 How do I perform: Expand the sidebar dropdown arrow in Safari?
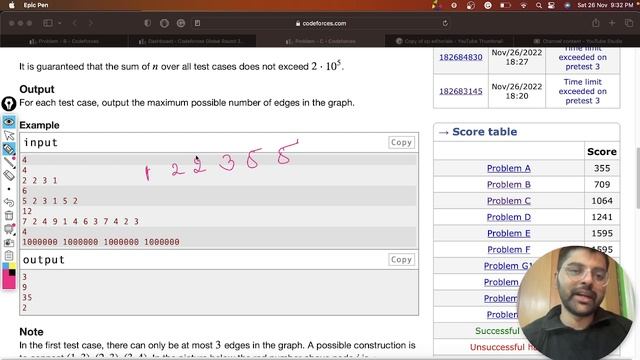tap(60, 23)
